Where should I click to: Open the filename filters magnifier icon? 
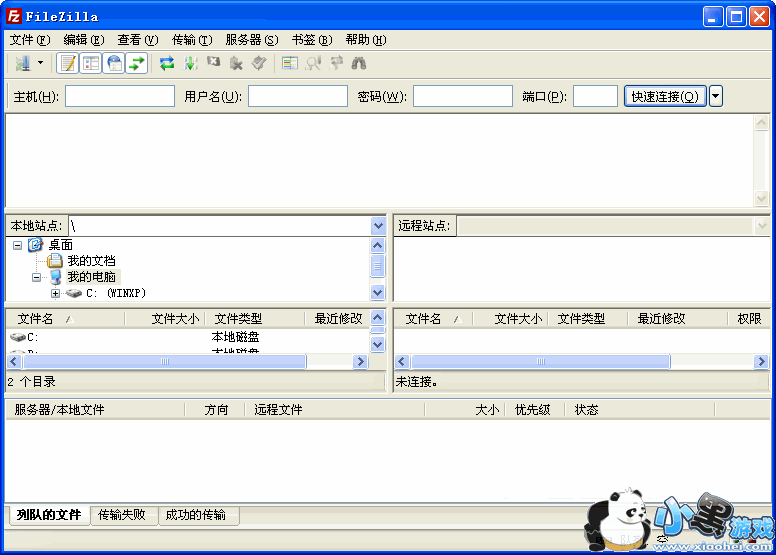[313, 63]
